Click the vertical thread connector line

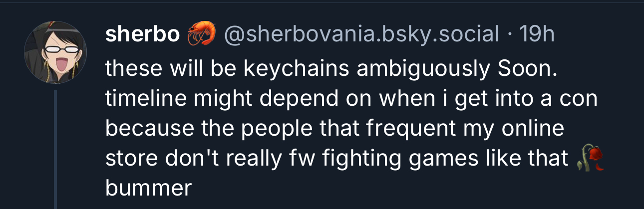[55, 150]
